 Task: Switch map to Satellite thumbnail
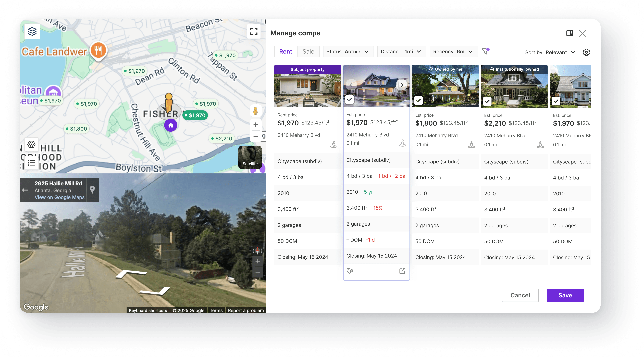250,157
